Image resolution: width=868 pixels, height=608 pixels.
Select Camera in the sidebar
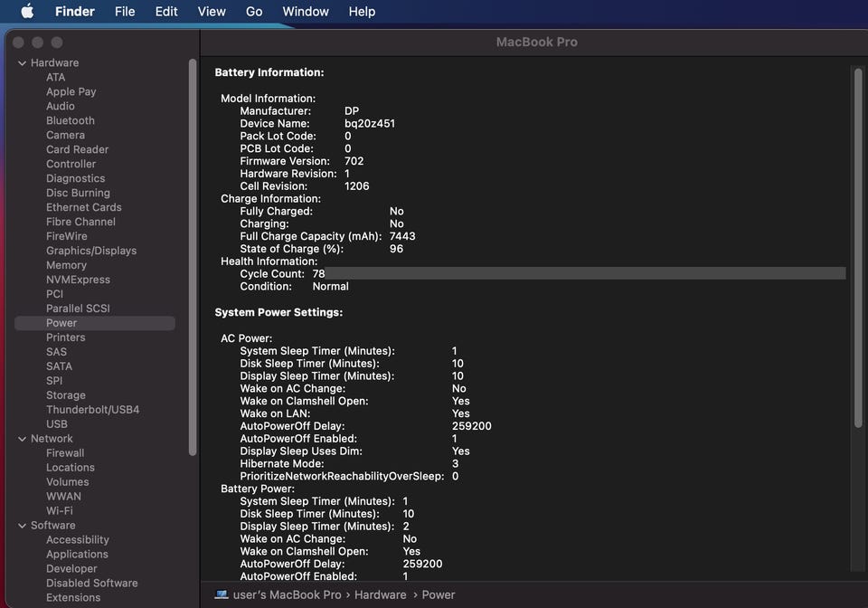click(65, 135)
